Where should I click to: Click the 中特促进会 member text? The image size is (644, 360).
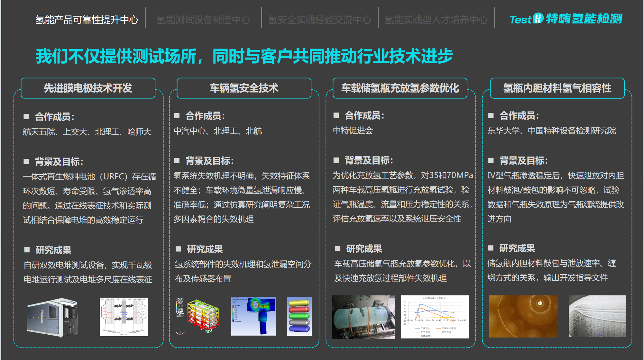[x=353, y=130]
